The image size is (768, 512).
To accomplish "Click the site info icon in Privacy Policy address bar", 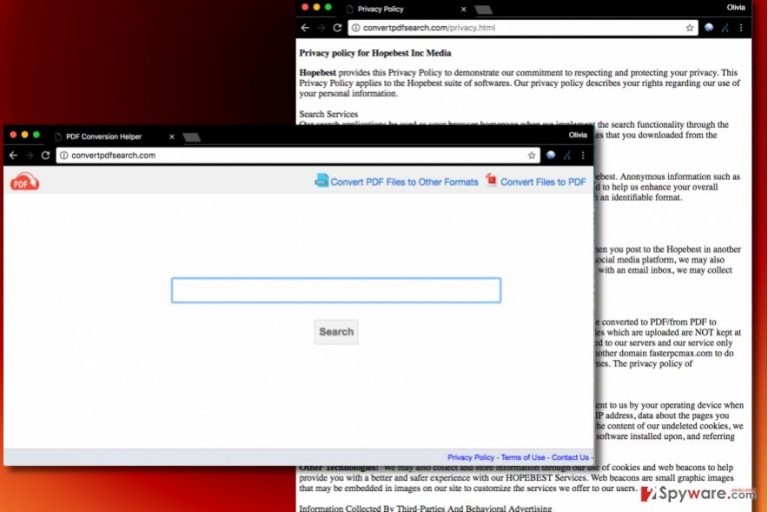I will (356, 28).
